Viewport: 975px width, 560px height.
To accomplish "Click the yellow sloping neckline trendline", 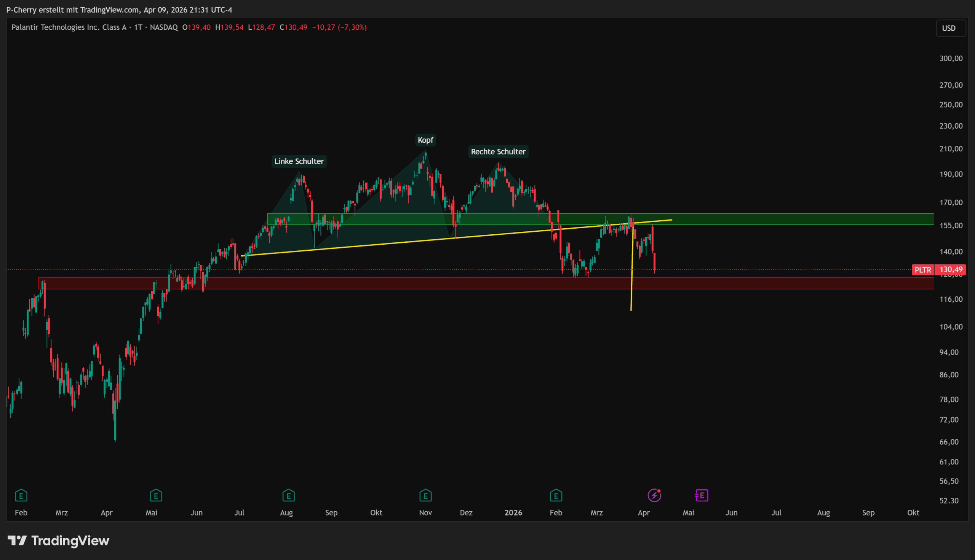I will (385, 244).
